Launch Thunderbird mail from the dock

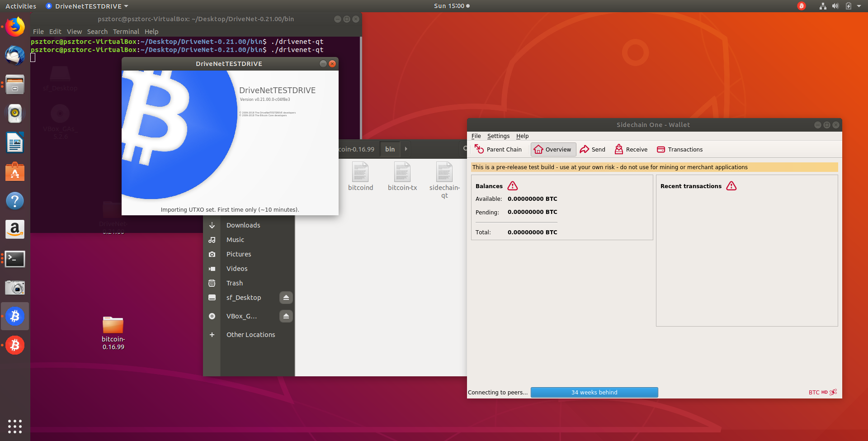pyautogui.click(x=15, y=56)
